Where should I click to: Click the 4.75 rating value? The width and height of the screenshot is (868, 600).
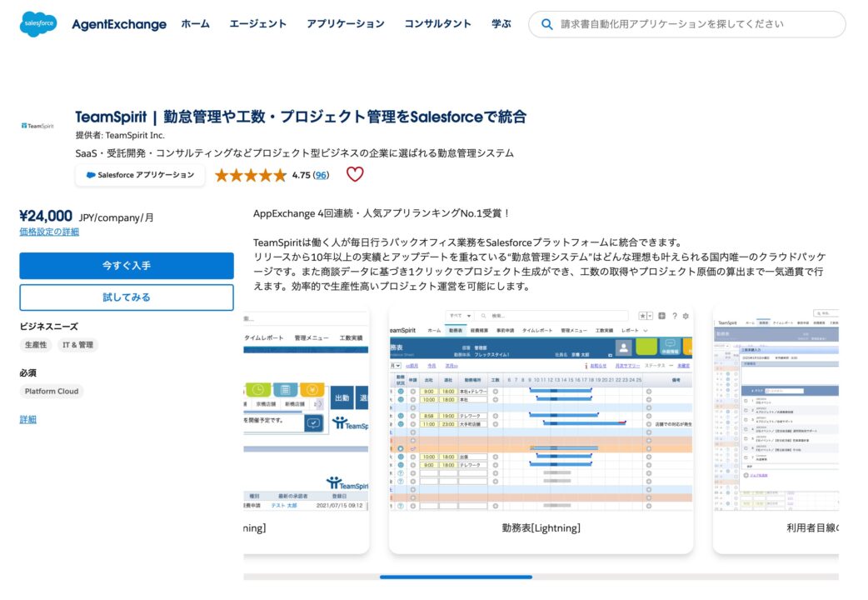302,175
